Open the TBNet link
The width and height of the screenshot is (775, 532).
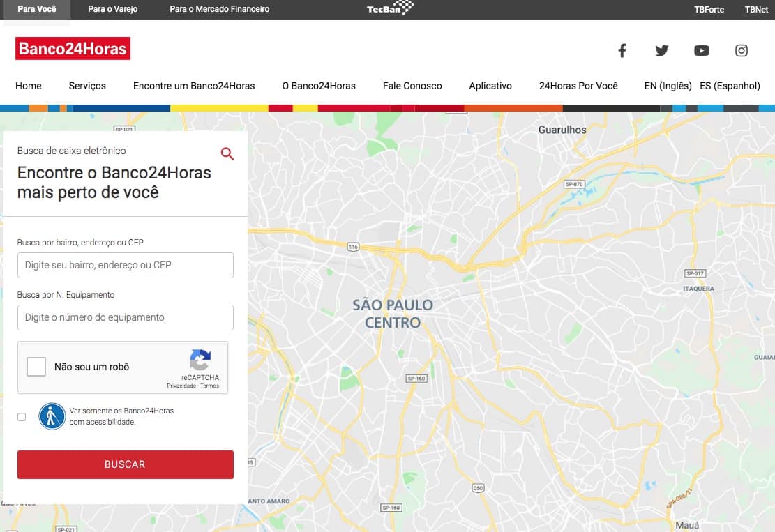(756, 9)
